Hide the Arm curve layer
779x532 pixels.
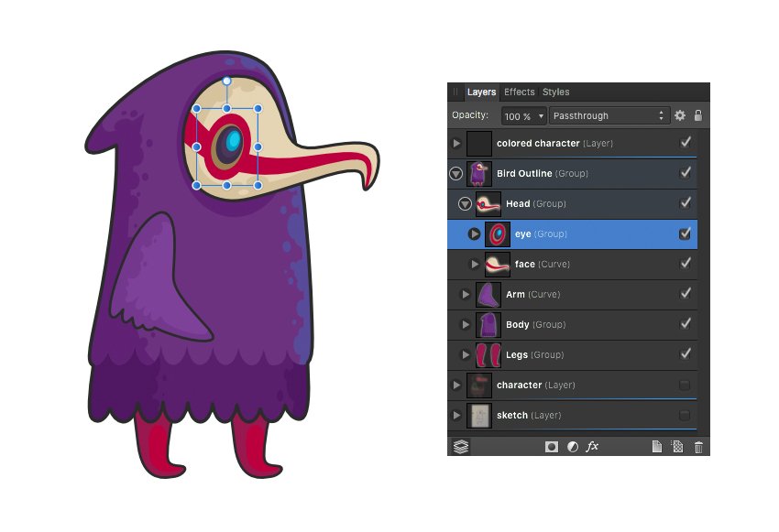[686, 294]
